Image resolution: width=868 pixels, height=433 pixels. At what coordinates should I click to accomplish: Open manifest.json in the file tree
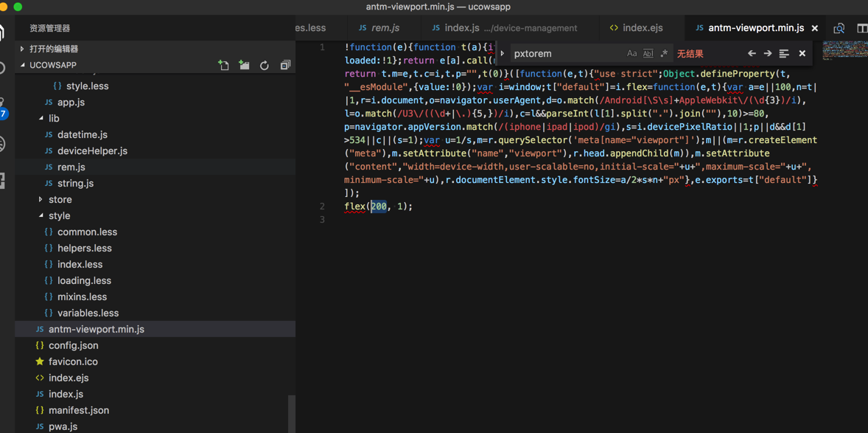(78, 411)
